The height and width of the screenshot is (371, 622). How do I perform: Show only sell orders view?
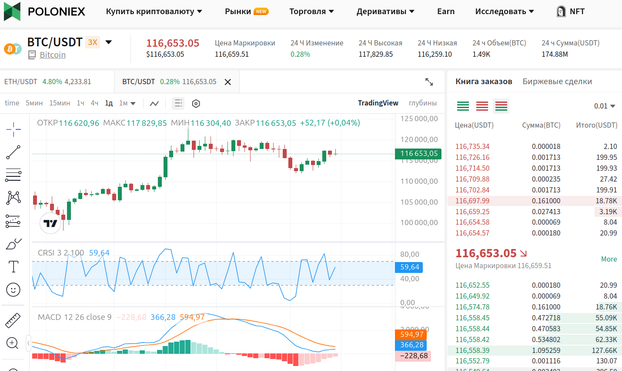[482, 106]
